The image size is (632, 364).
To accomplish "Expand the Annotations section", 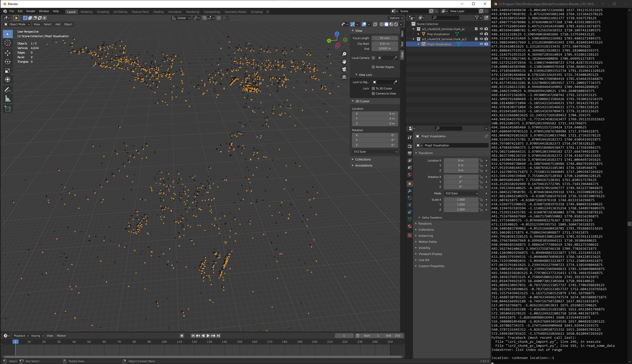I will coord(363,165).
